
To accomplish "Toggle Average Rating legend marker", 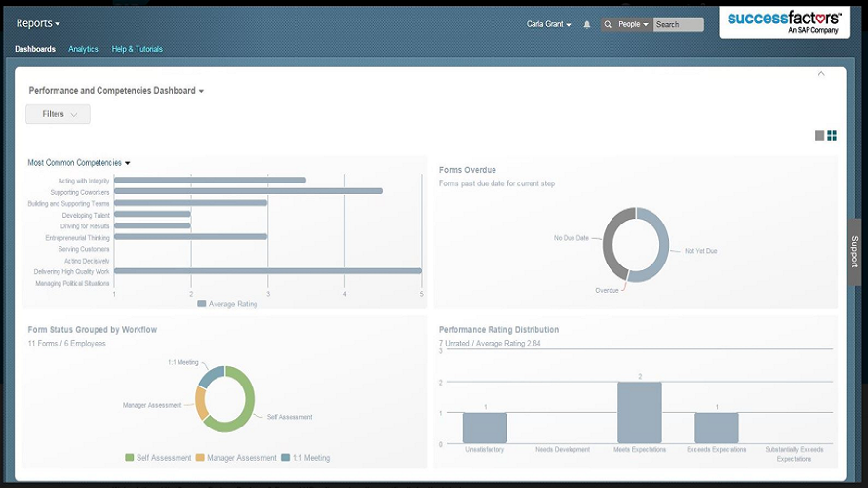I will (x=202, y=304).
